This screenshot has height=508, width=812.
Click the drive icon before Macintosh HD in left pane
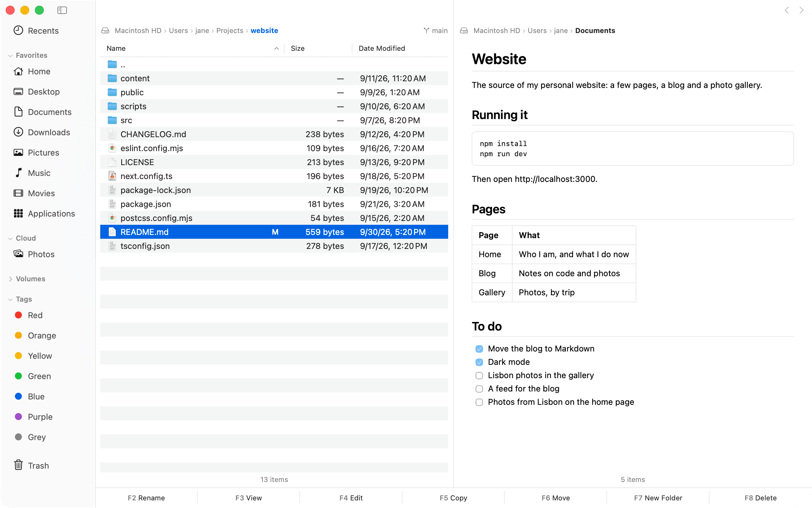pyautogui.click(x=105, y=30)
